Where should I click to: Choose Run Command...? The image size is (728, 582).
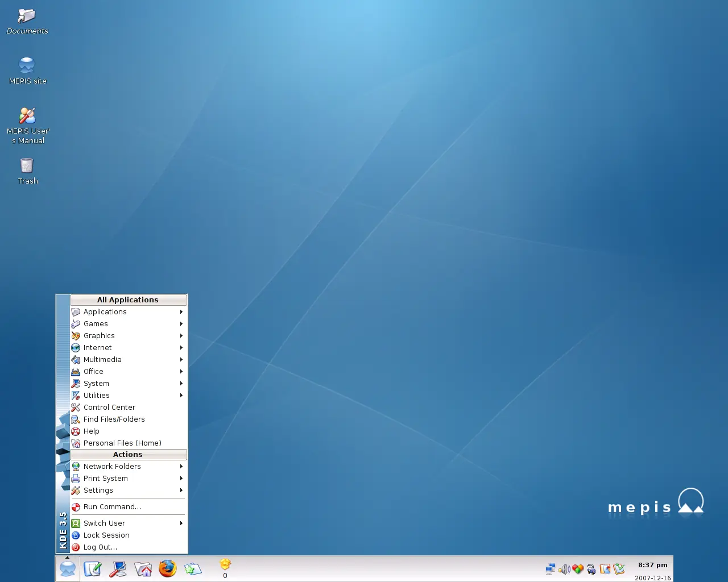click(129, 507)
